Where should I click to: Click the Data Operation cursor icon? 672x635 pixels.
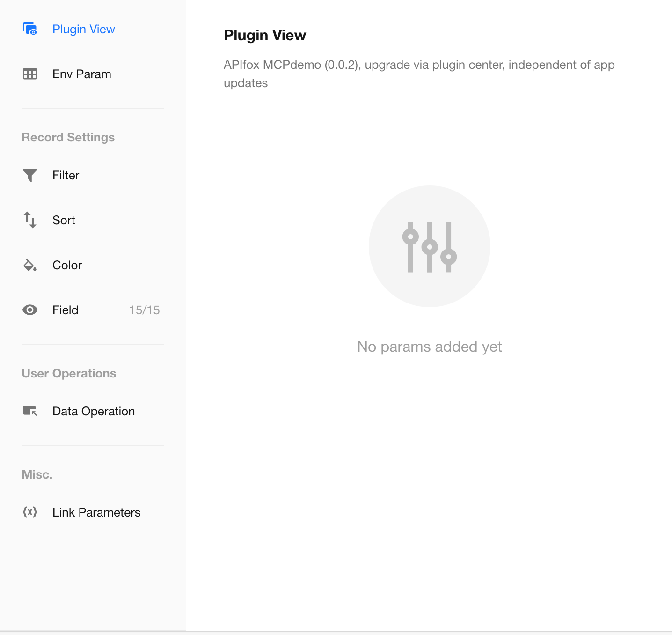[x=30, y=411]
